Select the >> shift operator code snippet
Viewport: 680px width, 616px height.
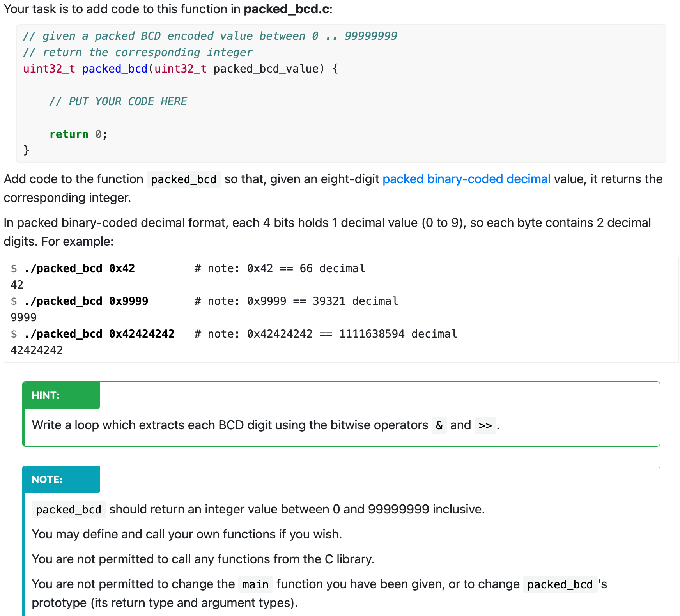pos(485,425)
